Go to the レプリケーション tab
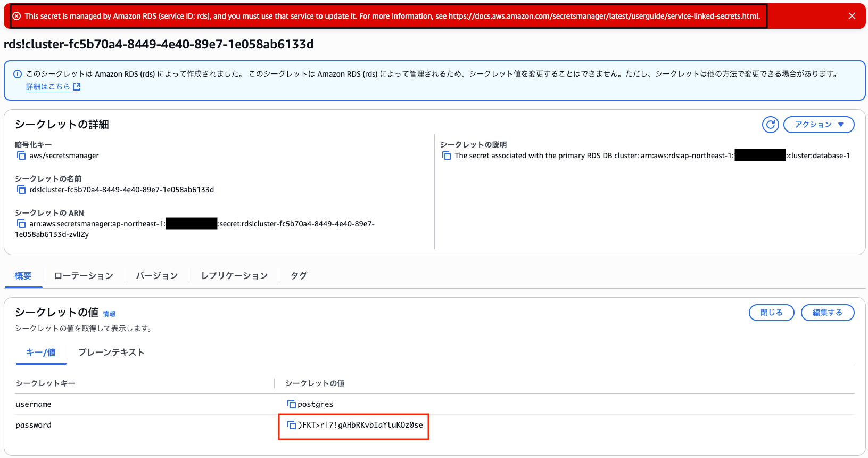The width and height of the screenshot is (868, 458). pyautogui.click(x=234, y=276)
